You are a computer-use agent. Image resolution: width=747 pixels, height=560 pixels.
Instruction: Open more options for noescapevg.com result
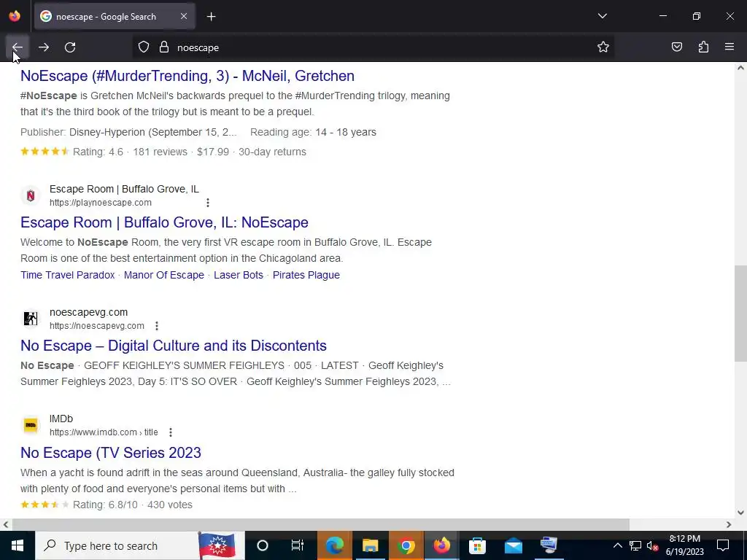[157, 326]
